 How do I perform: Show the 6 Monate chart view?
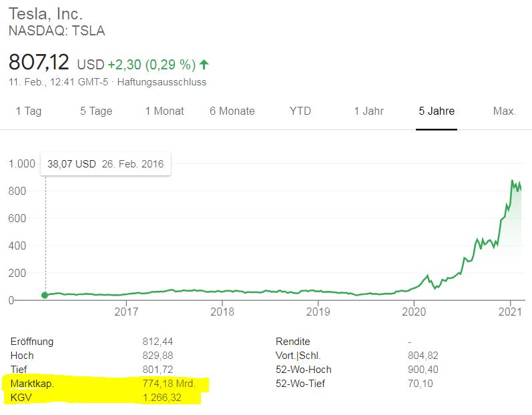(x=232, y=111)
